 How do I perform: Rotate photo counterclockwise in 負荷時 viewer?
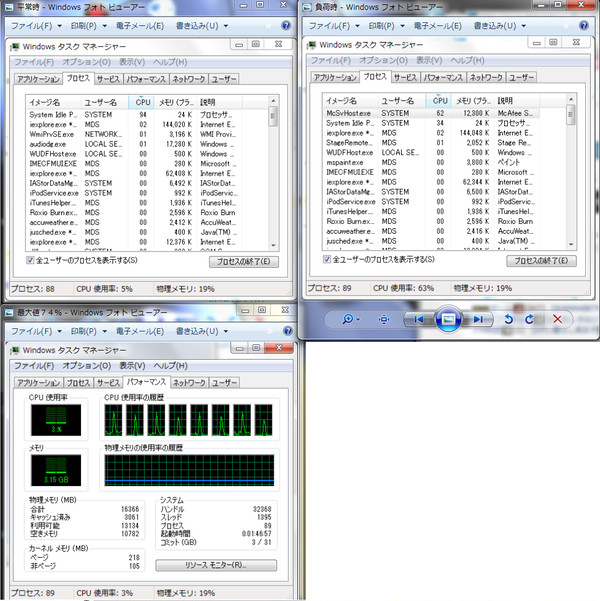[x=508, y=319]
